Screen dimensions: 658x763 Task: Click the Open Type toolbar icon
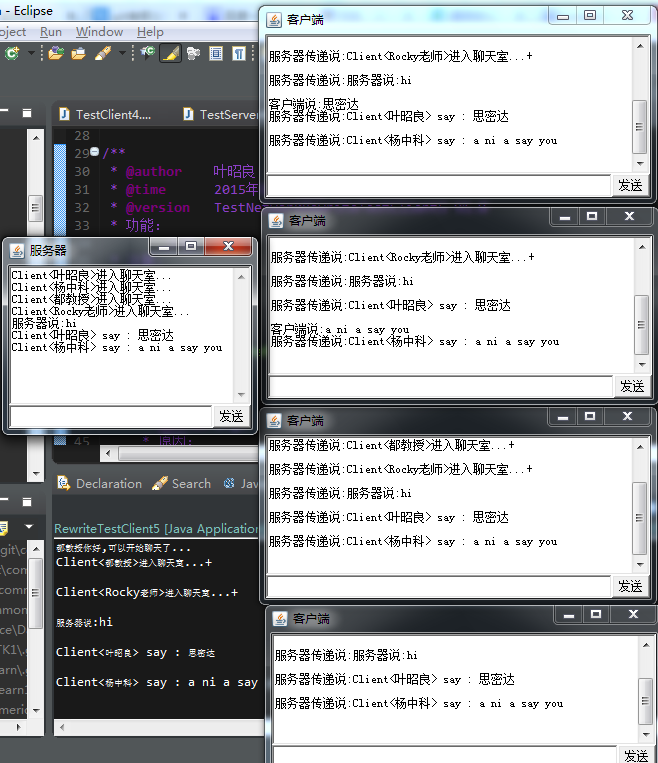pyautogui.click(x=58, y=54)
